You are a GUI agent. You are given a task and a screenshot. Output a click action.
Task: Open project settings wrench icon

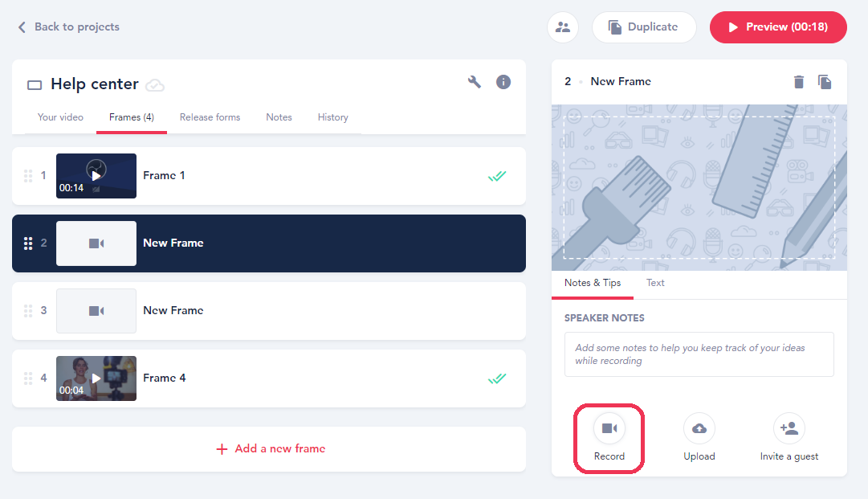(475, 81)
